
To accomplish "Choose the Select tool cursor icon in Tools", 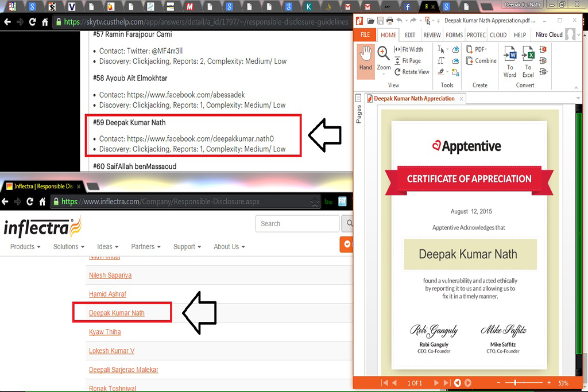I will [440, 49].
